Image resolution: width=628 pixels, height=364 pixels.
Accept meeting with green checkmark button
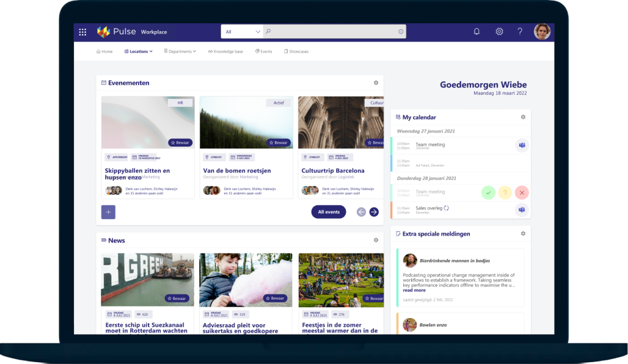coord(488,192)
